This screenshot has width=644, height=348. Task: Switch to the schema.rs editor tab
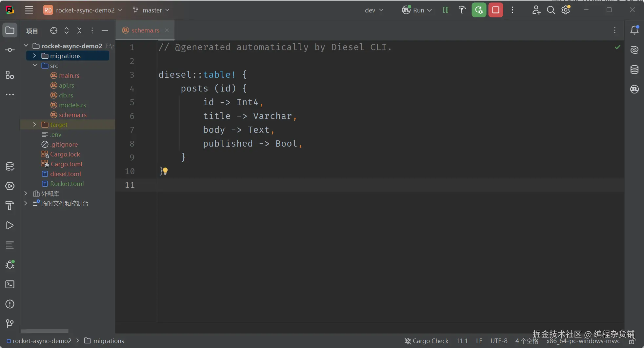pos(145,30)
